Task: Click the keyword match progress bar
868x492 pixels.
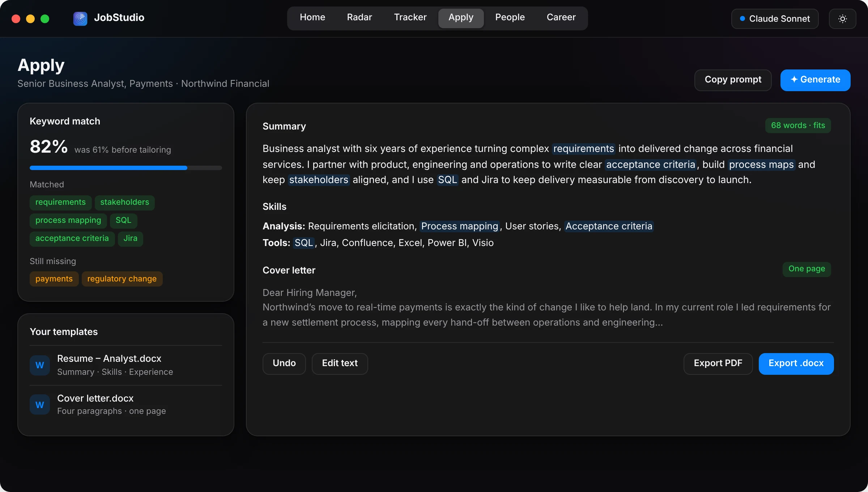Action: point(126,168)
